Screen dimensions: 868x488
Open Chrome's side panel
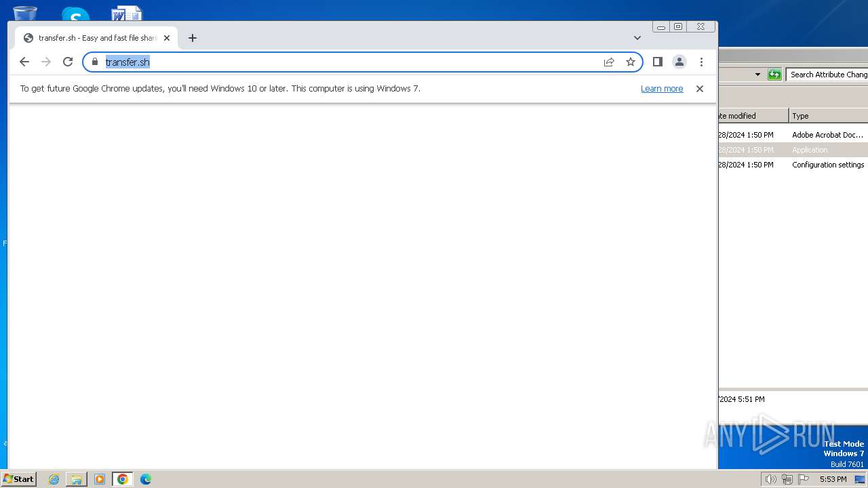tap(657, 62)
